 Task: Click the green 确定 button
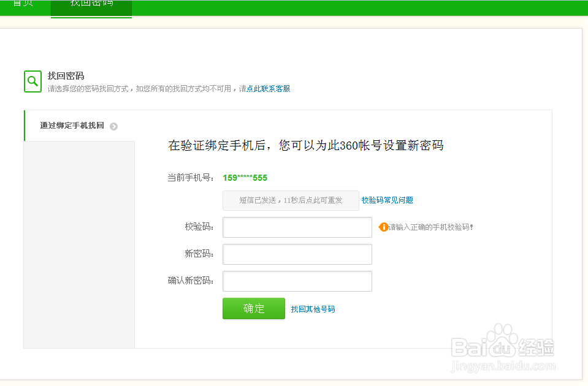click(254, 308)
